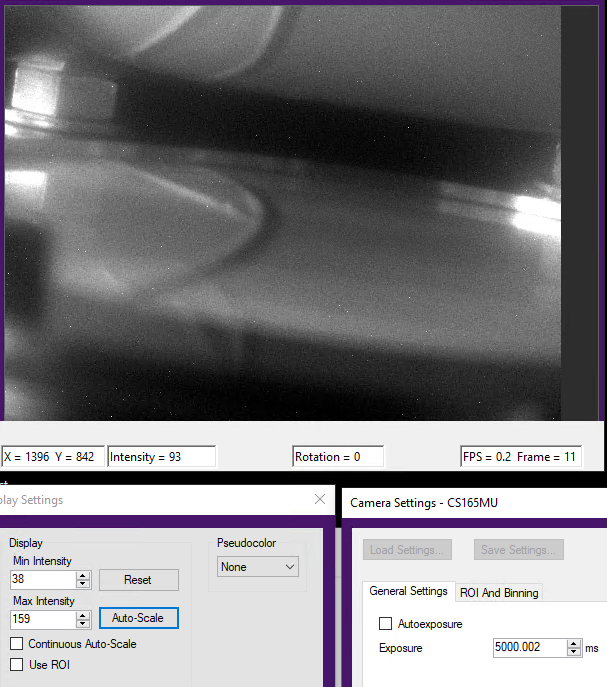Click the Save Settings button
607x687 pixels.
click(x=518, y=549)
